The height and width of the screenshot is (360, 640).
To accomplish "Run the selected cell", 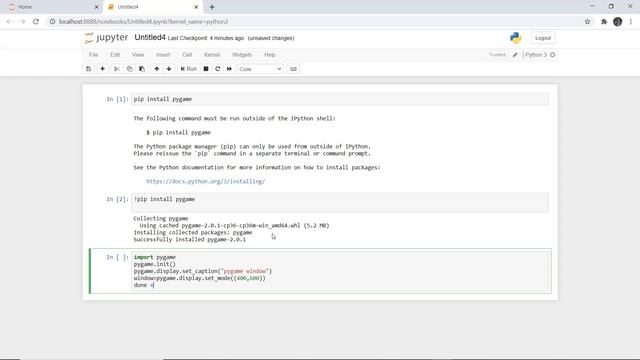I will [x=189, y=69].
